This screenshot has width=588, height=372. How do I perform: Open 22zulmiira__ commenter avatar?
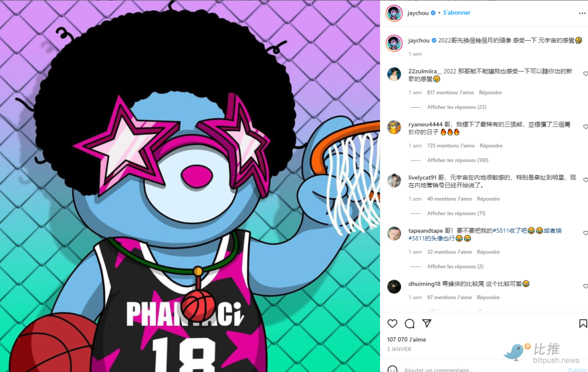point(394,74)
